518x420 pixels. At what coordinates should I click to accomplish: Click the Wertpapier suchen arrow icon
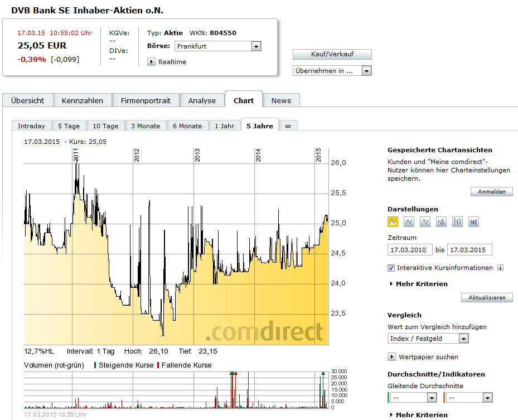coord(391,357)
